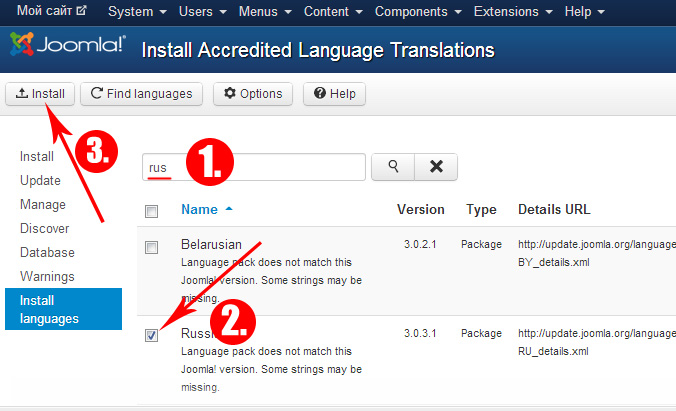
Task: Open the Users menu
Action: (x=202, y=12)
